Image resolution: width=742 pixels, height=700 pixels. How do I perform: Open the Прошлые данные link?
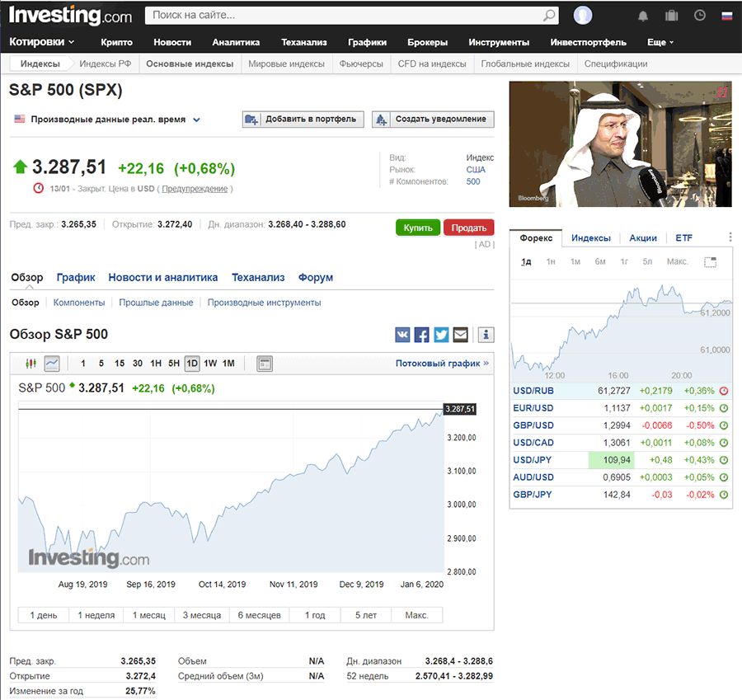point(156,303)
